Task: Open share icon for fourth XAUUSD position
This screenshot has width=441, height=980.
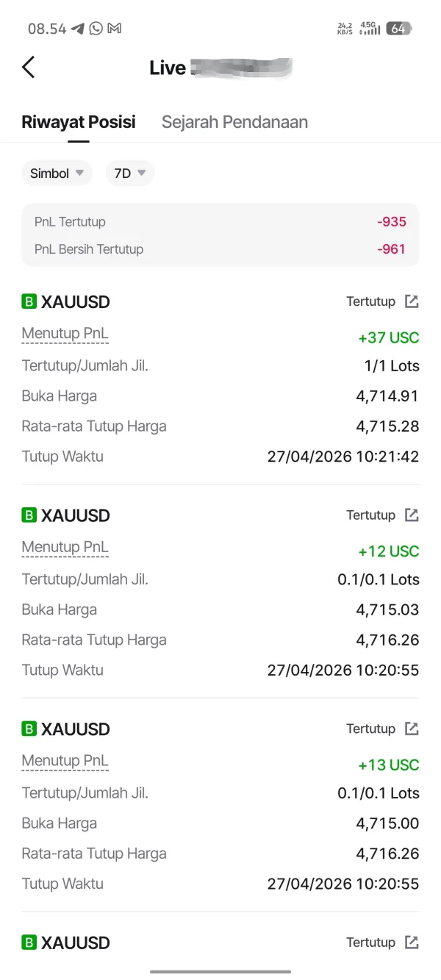Action: [x=412, y=943]
